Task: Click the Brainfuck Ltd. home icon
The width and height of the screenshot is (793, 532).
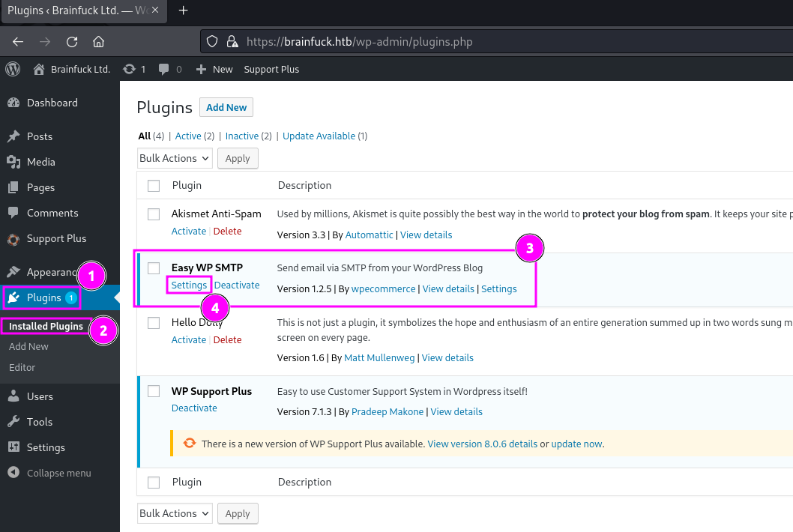Action: click(39, 69)
